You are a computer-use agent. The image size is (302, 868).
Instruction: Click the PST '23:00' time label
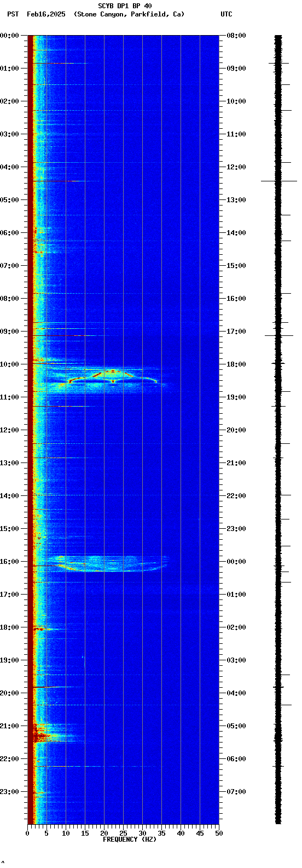point(9,792)
